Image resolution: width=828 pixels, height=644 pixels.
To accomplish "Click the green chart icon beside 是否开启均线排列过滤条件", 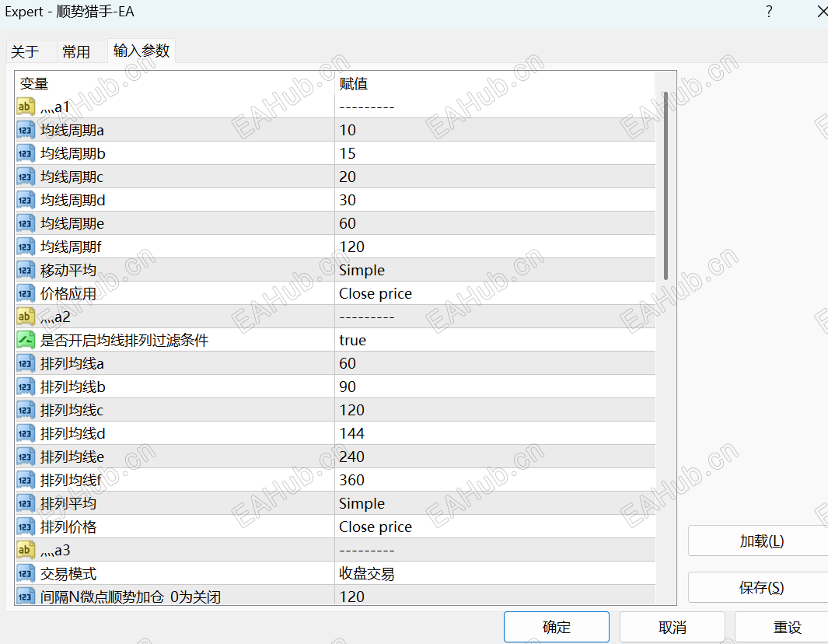I will tap(24, 340).
